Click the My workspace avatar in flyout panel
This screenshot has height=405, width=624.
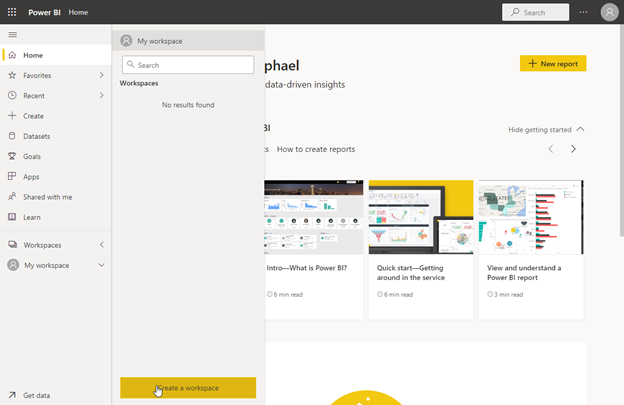point(127,41)
